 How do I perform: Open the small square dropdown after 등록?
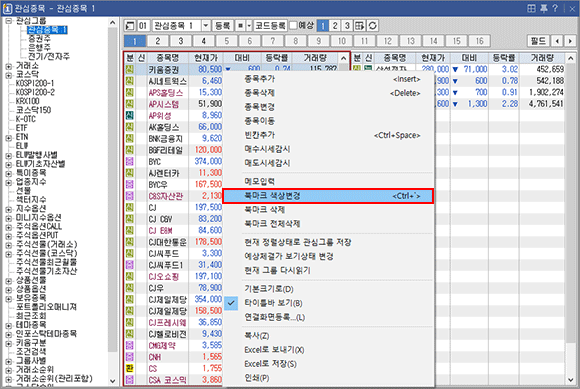coord(249,26)
